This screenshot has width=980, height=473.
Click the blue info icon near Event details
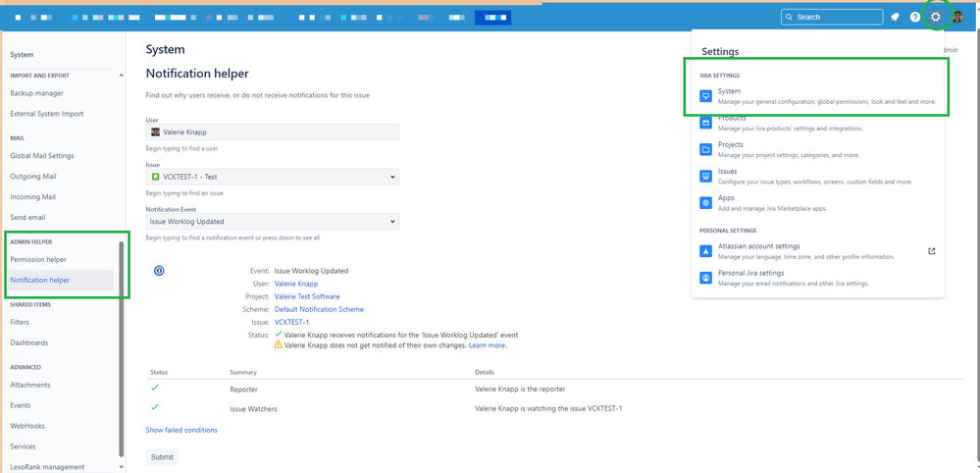(159, 271)
